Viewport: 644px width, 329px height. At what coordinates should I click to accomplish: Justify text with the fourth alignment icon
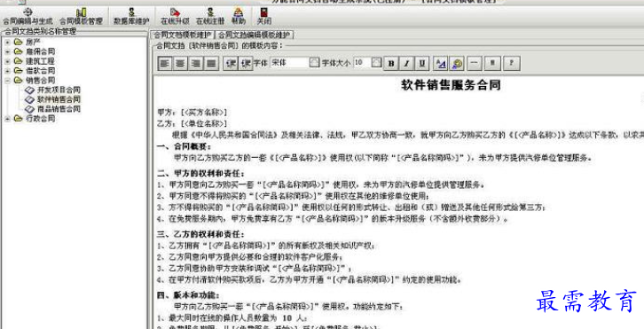click(211, 63)
